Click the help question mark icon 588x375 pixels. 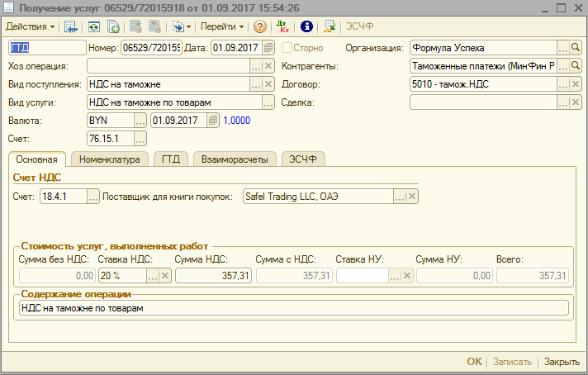[260, 26]
